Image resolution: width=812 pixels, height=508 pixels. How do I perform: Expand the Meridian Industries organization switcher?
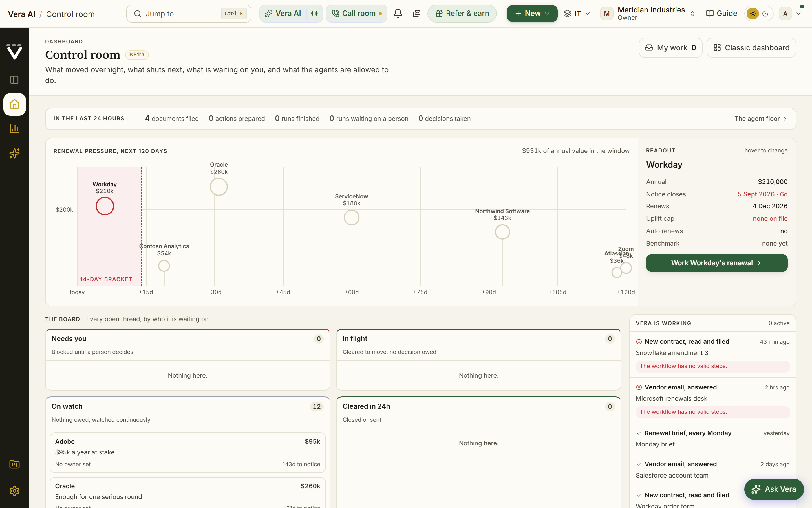(692, 14)
